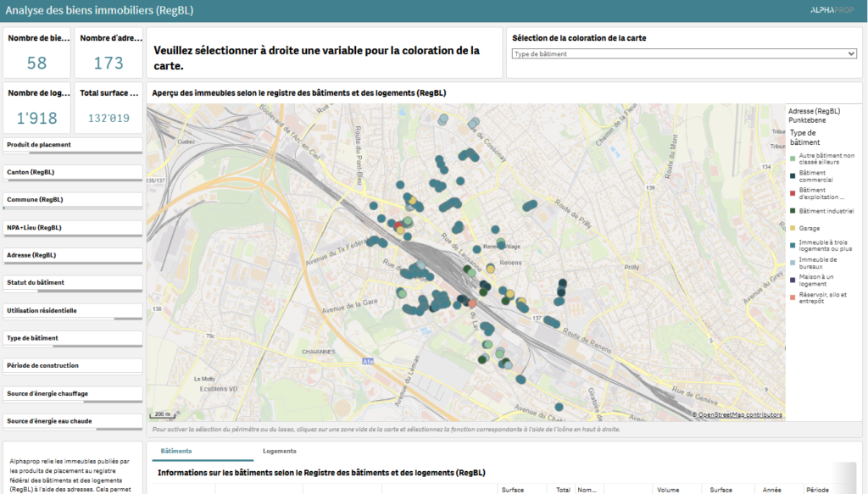This screenshot has width=868, height=494.
Task: Click the red Réservoir, silo et entrepôt map marker
Action: pos(473,303)
